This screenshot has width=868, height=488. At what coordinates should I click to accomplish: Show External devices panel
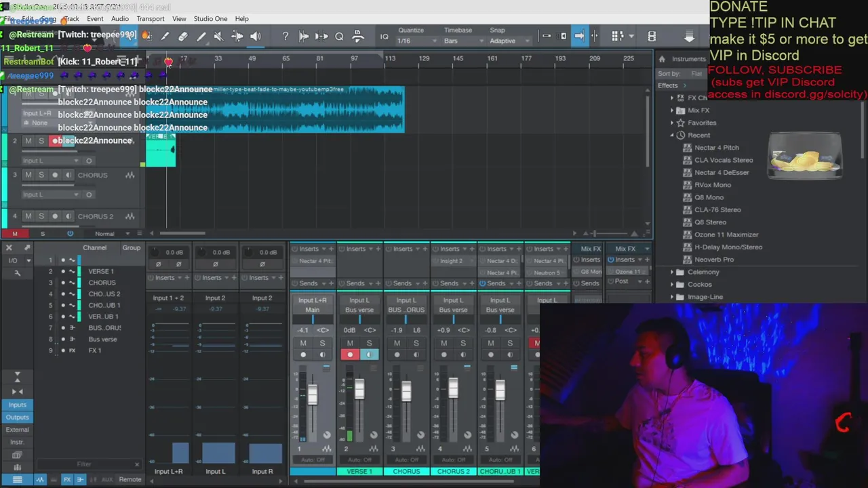[18, 430]
